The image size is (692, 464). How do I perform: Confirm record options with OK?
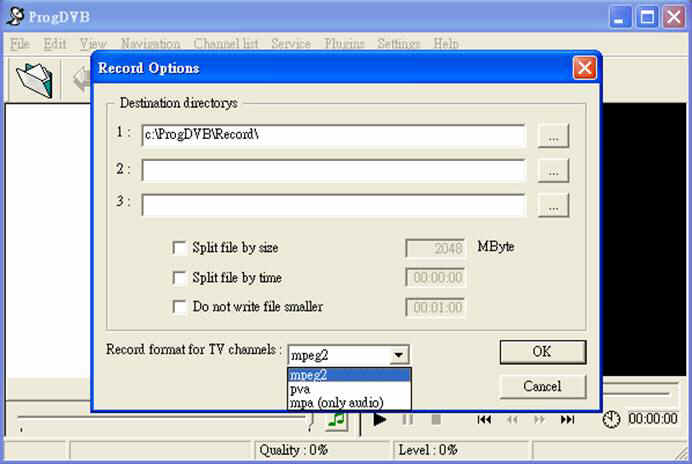click(x=543, y=352)
